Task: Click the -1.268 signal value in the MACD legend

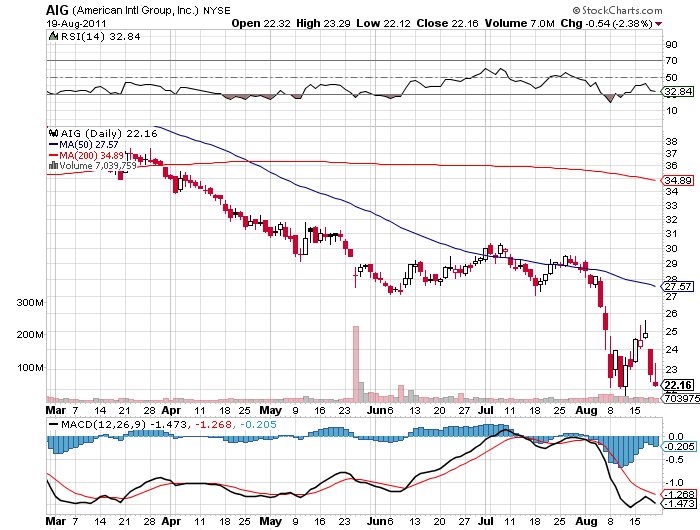Action: (x=212, y=424)
